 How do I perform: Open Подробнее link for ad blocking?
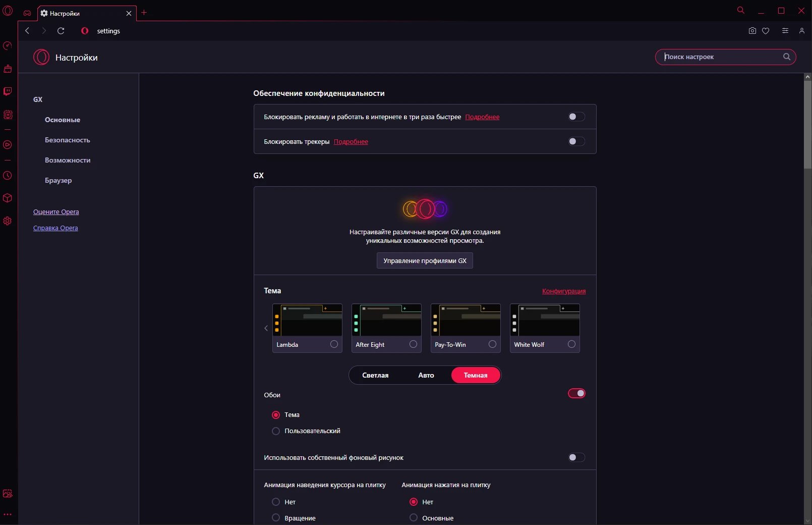482,117
